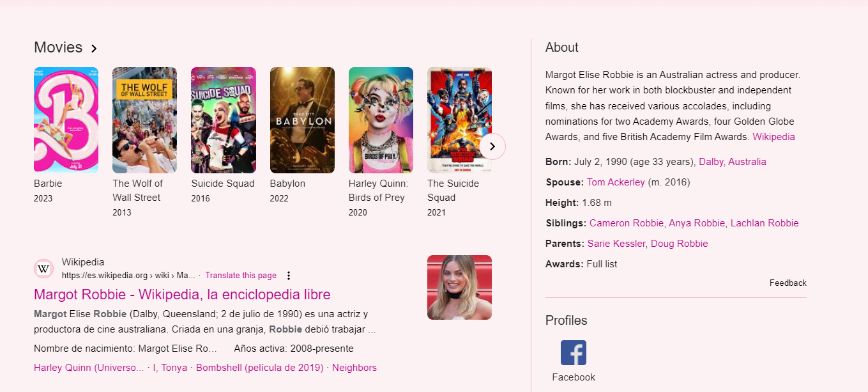
Task: Click Translate this page link
Action: (241, 276)
